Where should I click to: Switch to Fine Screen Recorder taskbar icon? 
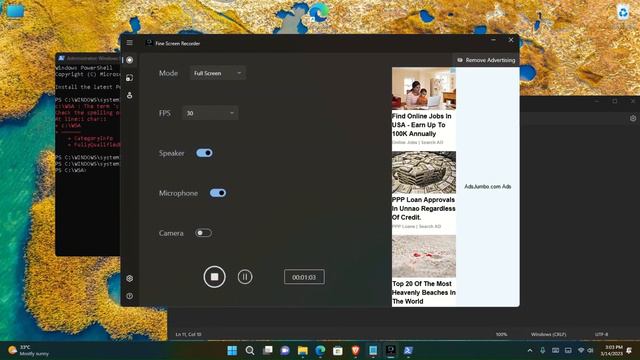click(x=391, y=350)
